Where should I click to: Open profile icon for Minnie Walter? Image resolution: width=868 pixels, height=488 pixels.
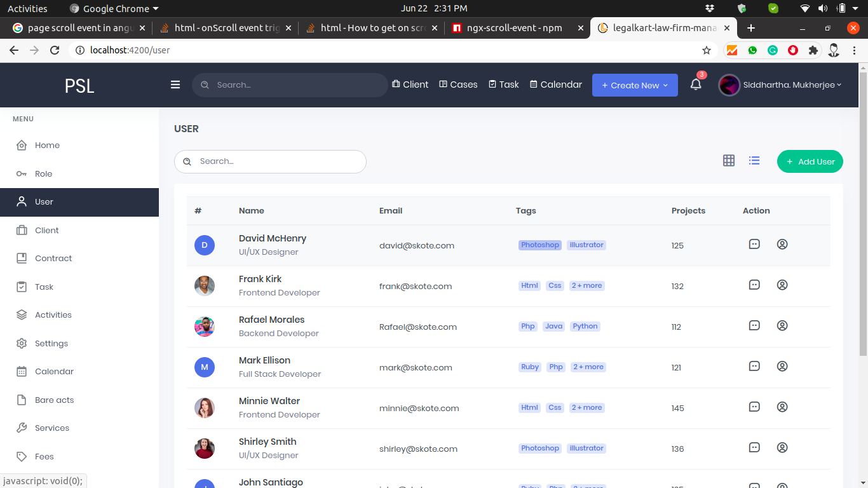tap(782, 407)
